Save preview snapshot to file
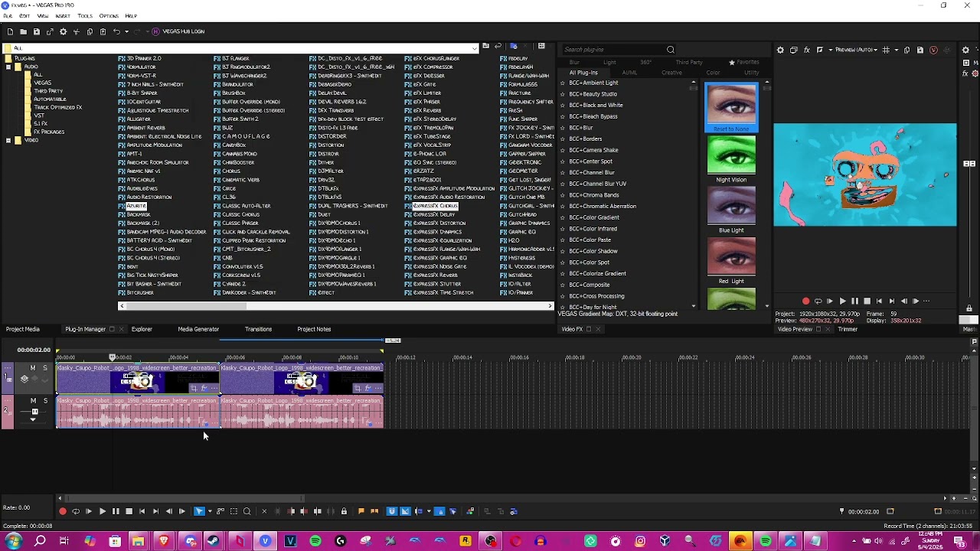The height and width of the screenshot is (551, 980). point(920,50)
